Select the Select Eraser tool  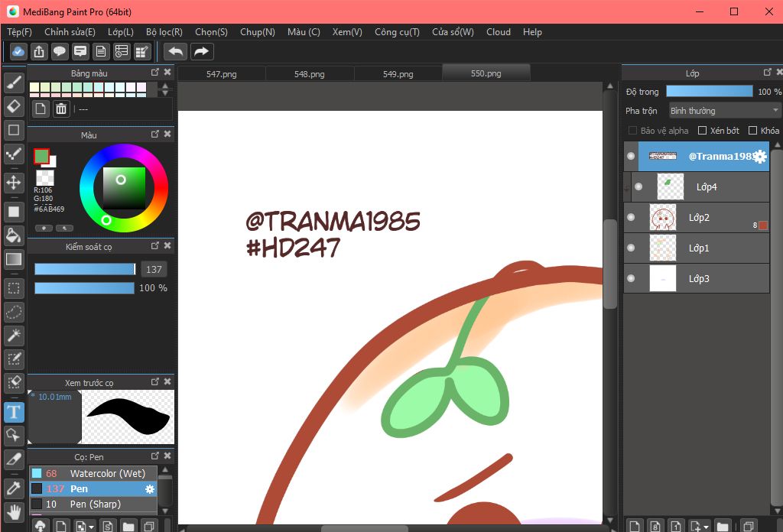14,383
